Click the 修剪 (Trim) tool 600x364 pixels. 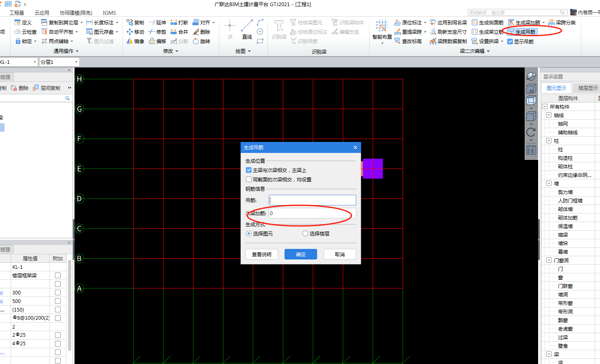point(157,32)
